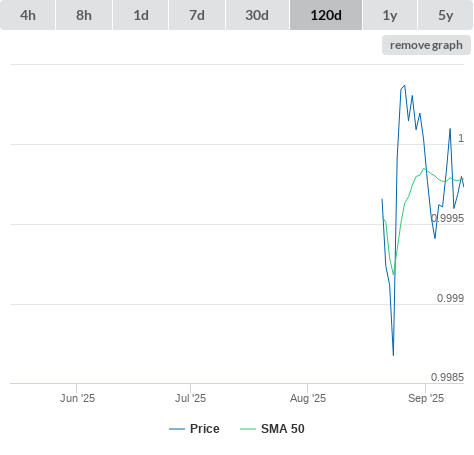Image resolution: width=474 pixels, height=455 pixels.
Task: Select the 4h time range tab
Action: [x=28, y=15]
